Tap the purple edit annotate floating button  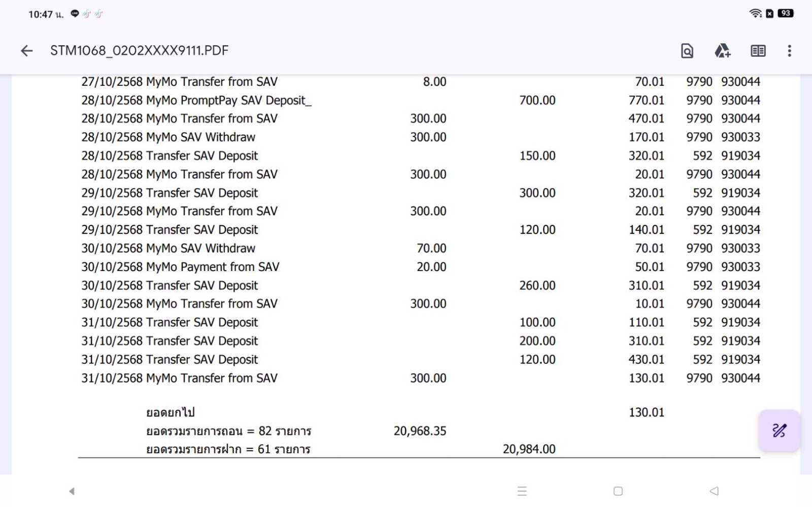click(779, 431)
